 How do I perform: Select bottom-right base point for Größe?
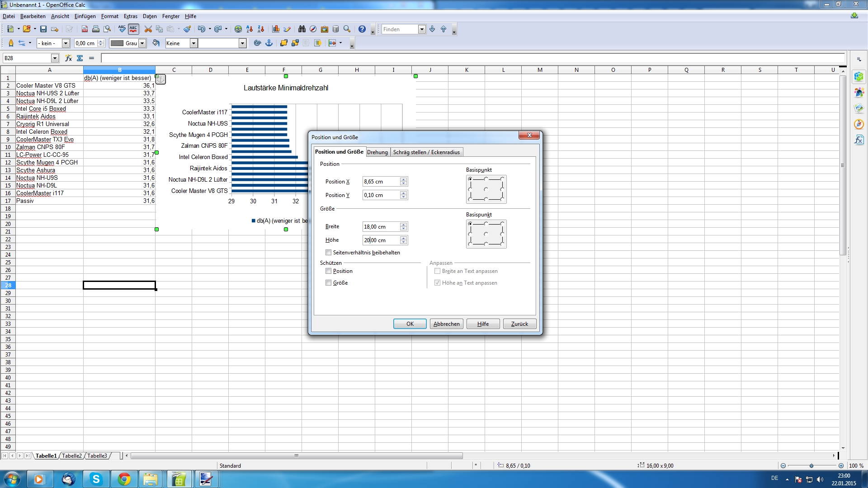pyautogui.click(x=502, y=244)
